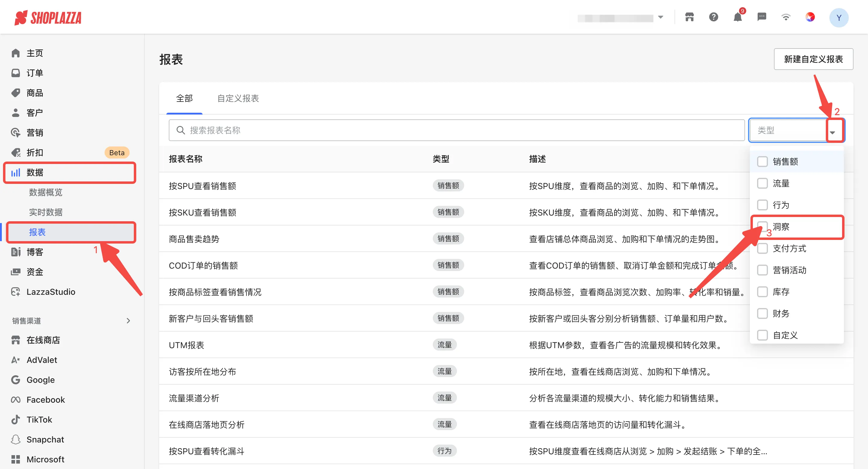Click the Facebook Meta icon
The image size is (868, 469).
click(x=15, y=400)
